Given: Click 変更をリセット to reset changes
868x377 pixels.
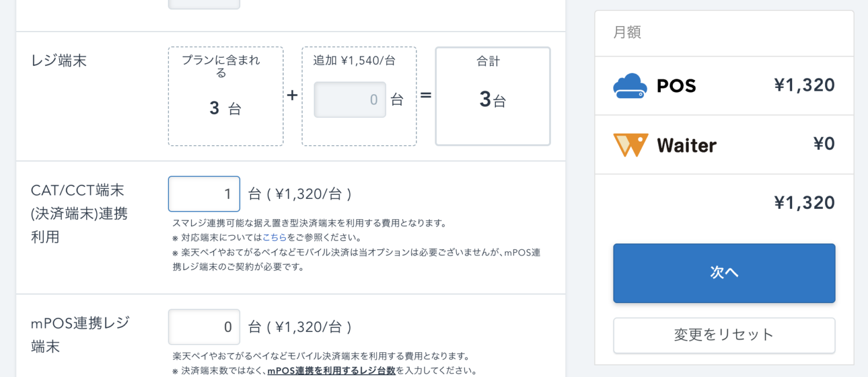Looking at the screenshot, I should 724,335.
